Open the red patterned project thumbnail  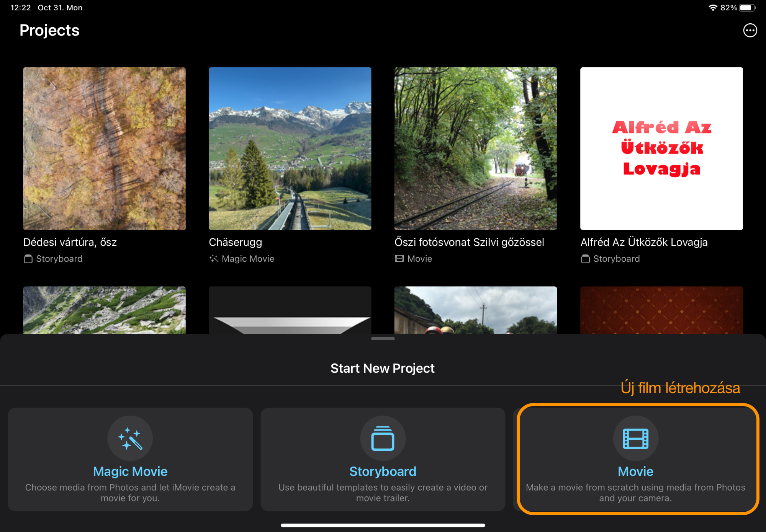pos(661,310)
